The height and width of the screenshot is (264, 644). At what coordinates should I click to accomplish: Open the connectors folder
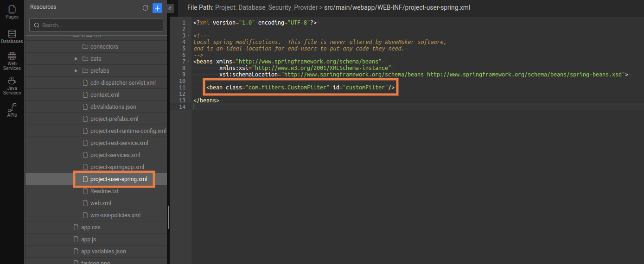[104, 47]
